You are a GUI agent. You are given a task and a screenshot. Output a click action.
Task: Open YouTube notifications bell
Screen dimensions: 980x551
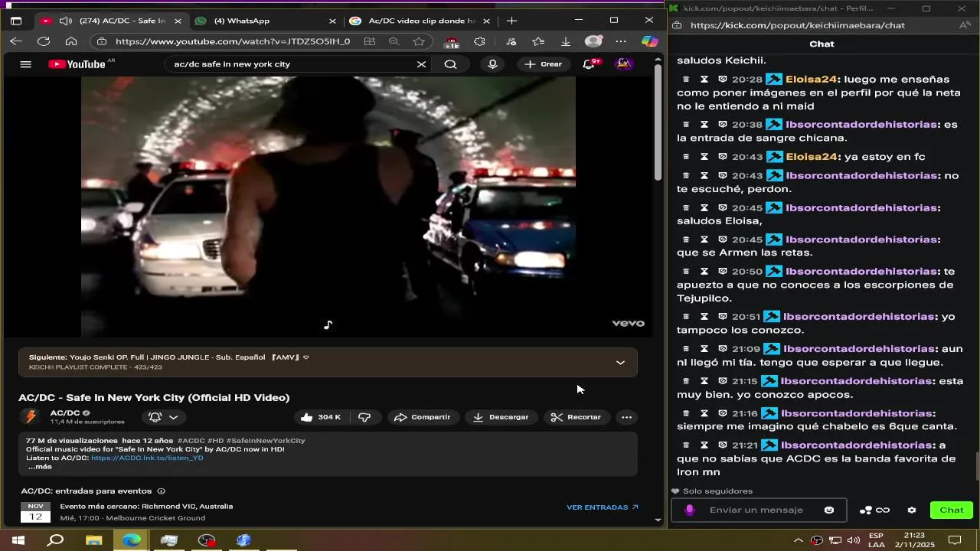(x=589, y=64)
